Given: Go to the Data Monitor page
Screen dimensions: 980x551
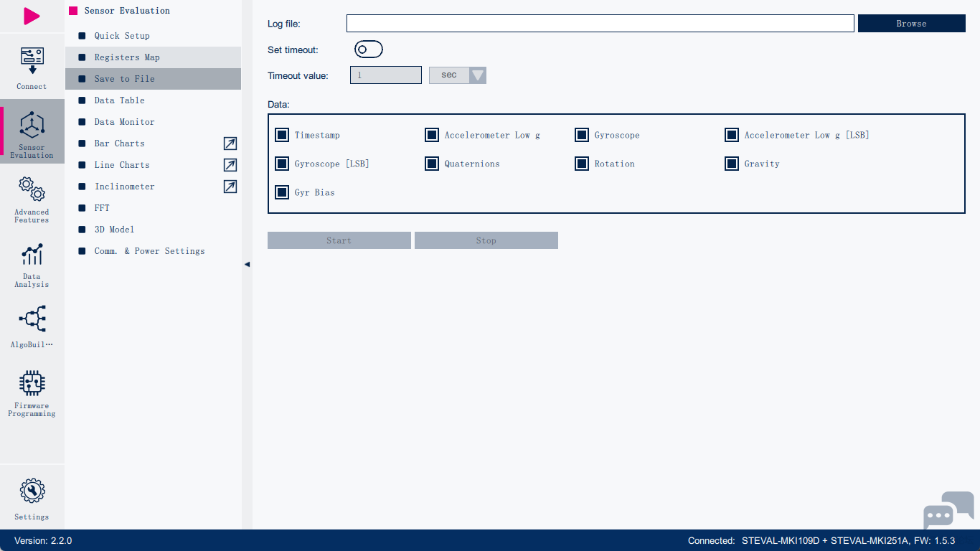Looking at the screenshot, I should pyautogui.click(x=124, y=122).
